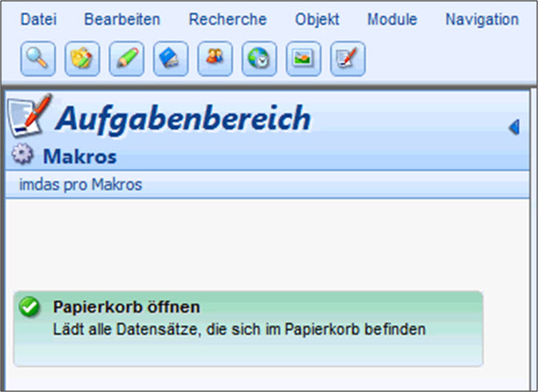
Task: Click the shopping basket toolbar icon
Action: pos(82,58)
